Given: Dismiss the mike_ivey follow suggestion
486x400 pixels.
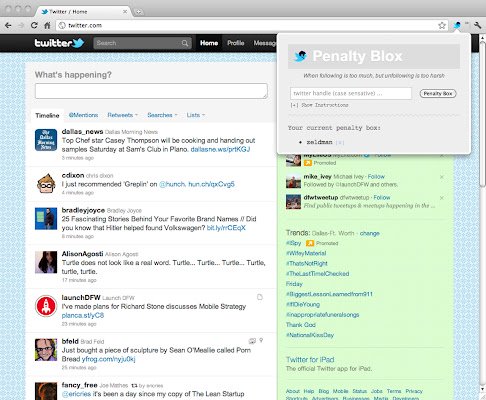Looking at the screenshot, I should point(442,177).
